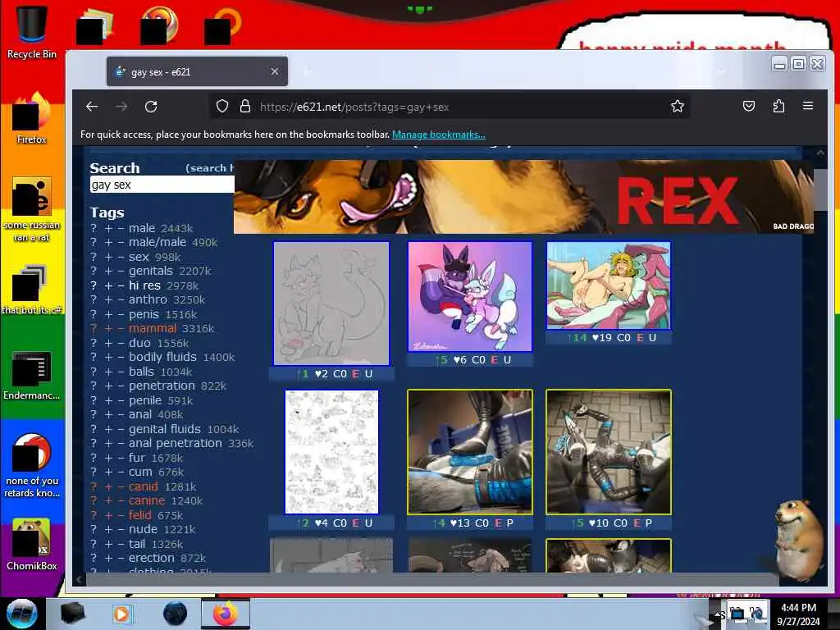Screen dimensions: 840x630
Task: Click the 'canine' tag link
Action: [147, 500]
